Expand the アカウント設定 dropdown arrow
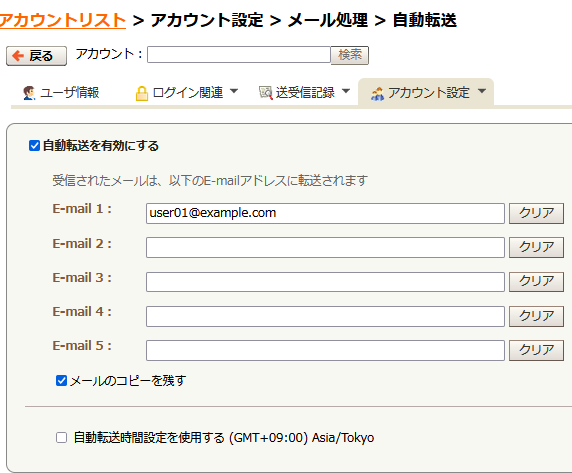572x473 pixels. 482,91
